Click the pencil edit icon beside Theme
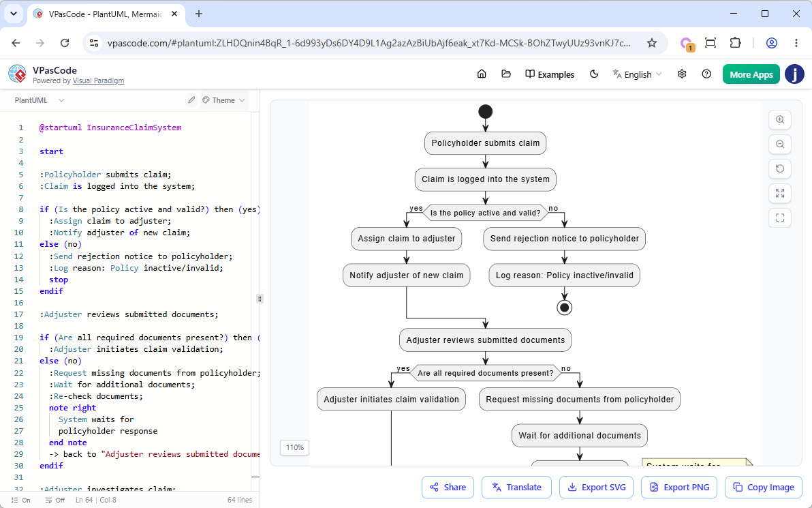This screenshot has width=812, height=508. pyautogui.click(x=191, y=100)
